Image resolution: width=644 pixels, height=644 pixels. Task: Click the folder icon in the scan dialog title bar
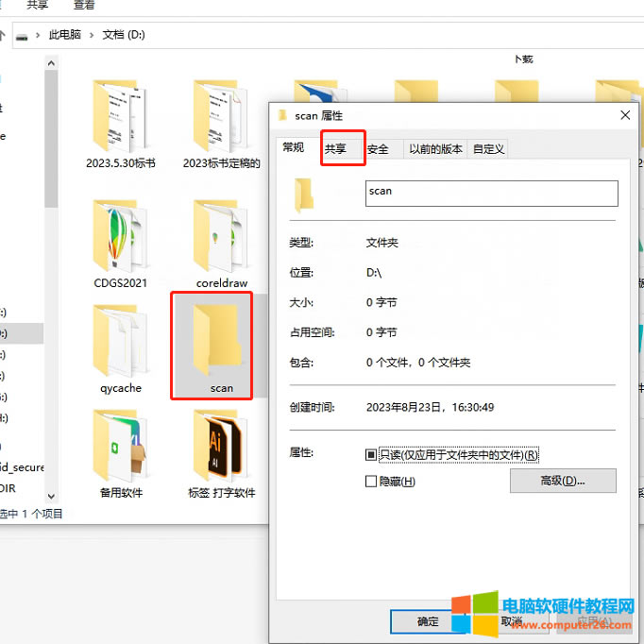(x=282, y=115)
